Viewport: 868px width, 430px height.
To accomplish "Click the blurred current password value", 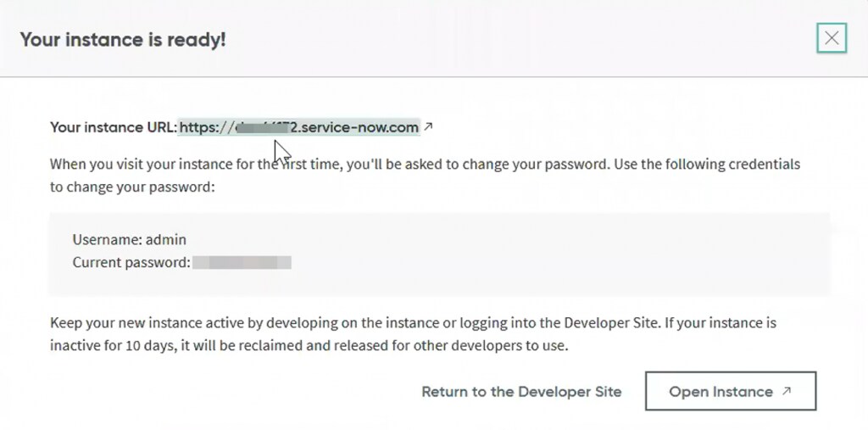I will click(x=242, y=262).
